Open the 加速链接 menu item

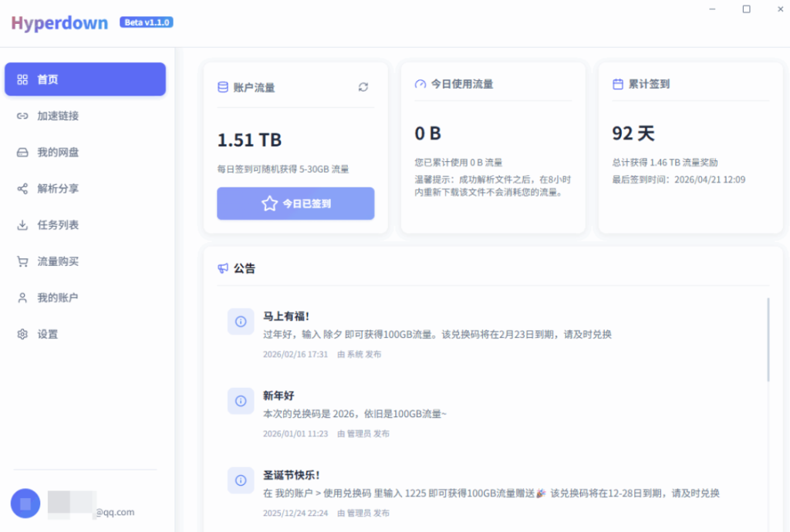point(85,116)
